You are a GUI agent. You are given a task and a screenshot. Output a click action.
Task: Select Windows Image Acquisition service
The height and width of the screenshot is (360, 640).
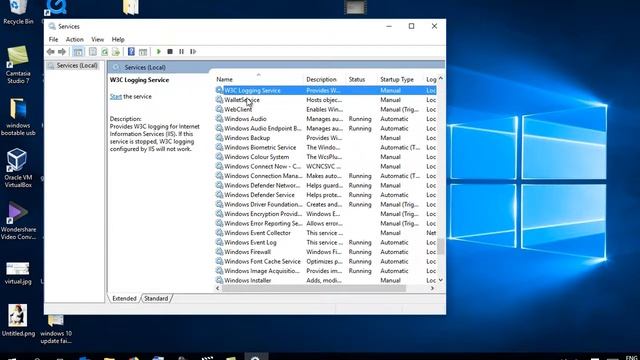pyautogui.click(x=326, y=271)
